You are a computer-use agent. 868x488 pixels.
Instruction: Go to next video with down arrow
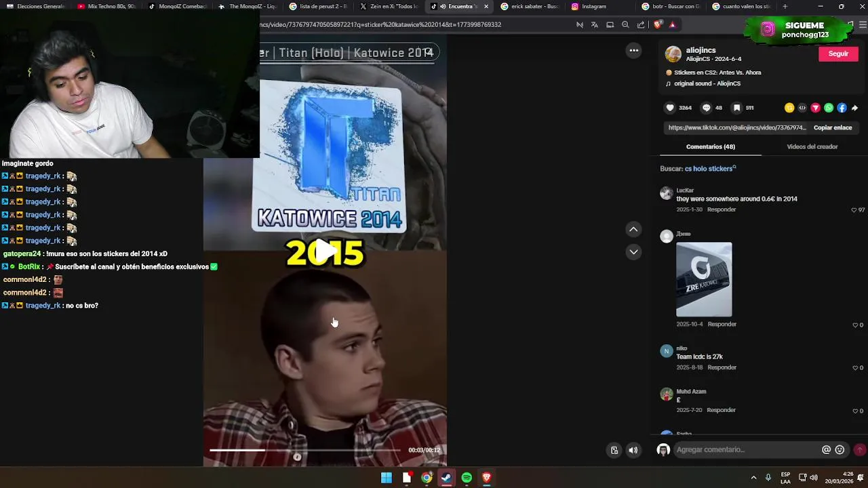(x=633, y=251)
